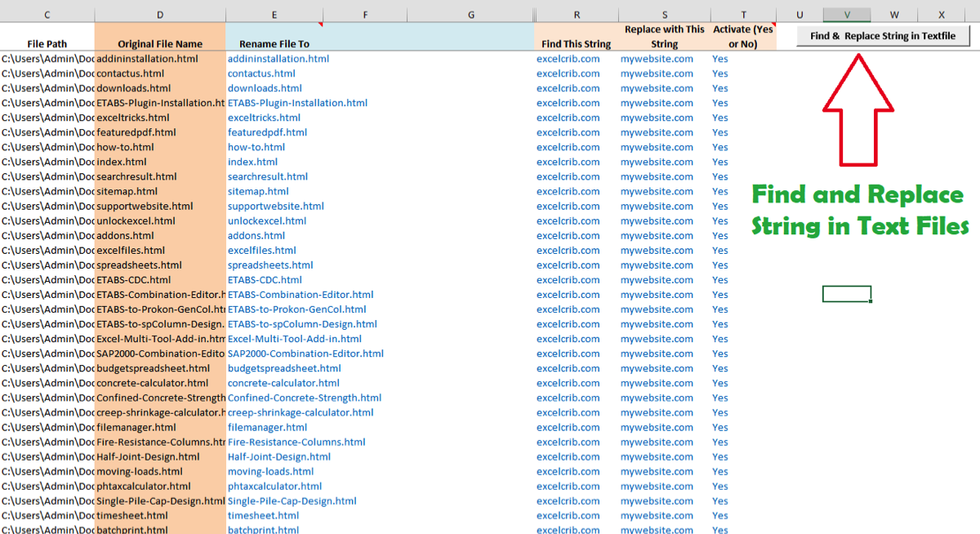Click the red upward arrow shape

[857, 114]
